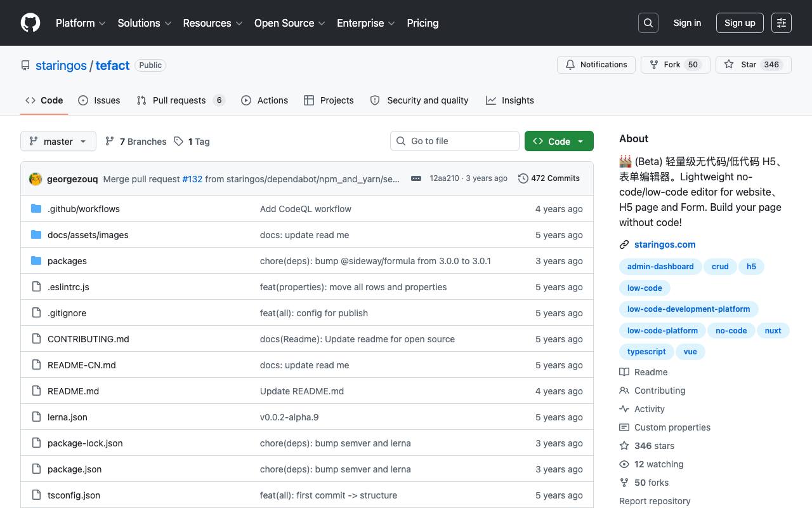Open the Security and quality tab
812x508 pixels.
click(419, 100)
